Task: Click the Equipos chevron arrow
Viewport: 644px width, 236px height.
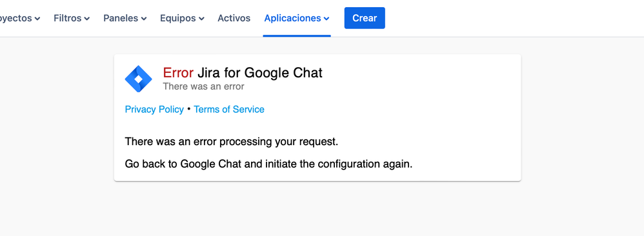Action: tap(201, 19)
